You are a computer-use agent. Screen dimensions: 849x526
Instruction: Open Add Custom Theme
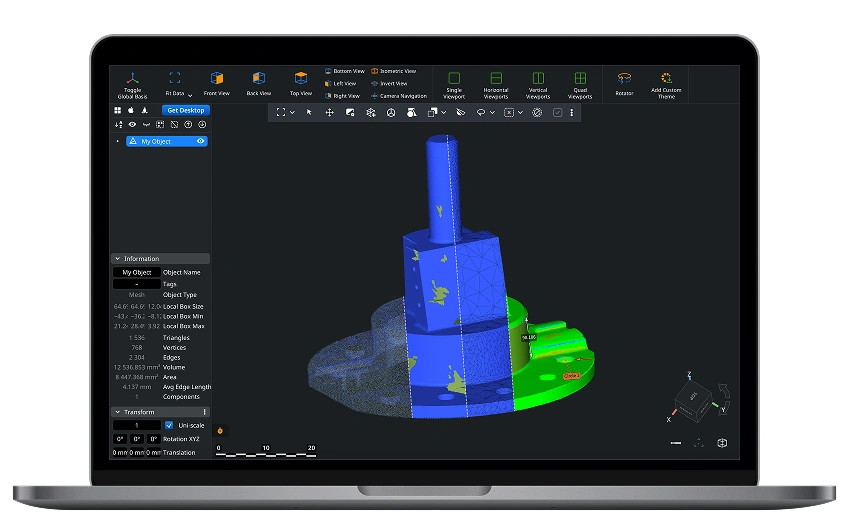(x=666, y=78)
